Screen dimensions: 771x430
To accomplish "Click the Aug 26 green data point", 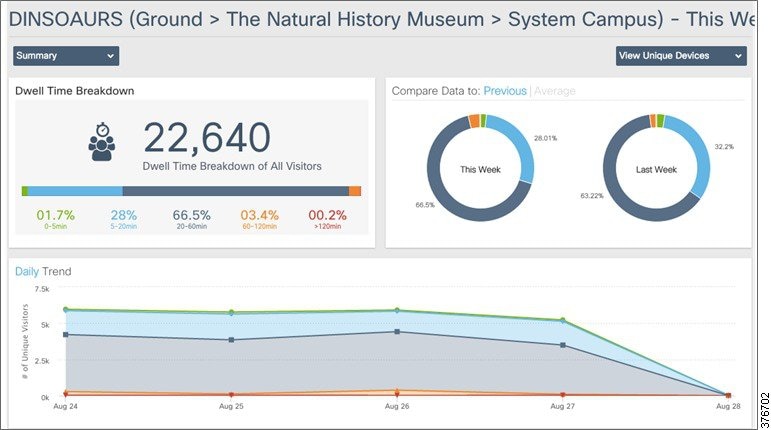I will click(397, 310).
